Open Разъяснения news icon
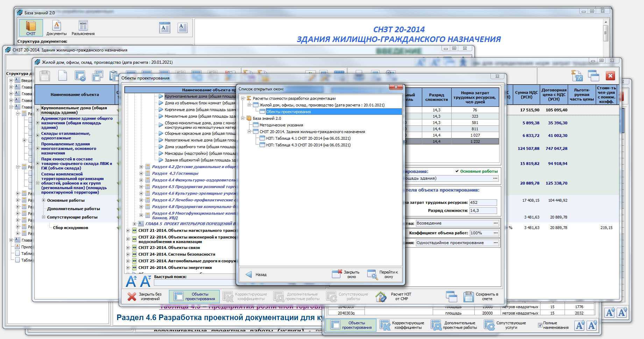644x339 pixels. 83,28
